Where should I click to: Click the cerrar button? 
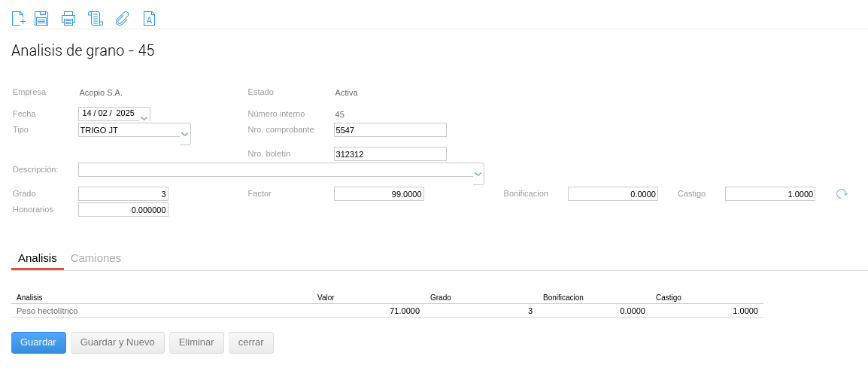pyautogui.click(x=251, y=342)
